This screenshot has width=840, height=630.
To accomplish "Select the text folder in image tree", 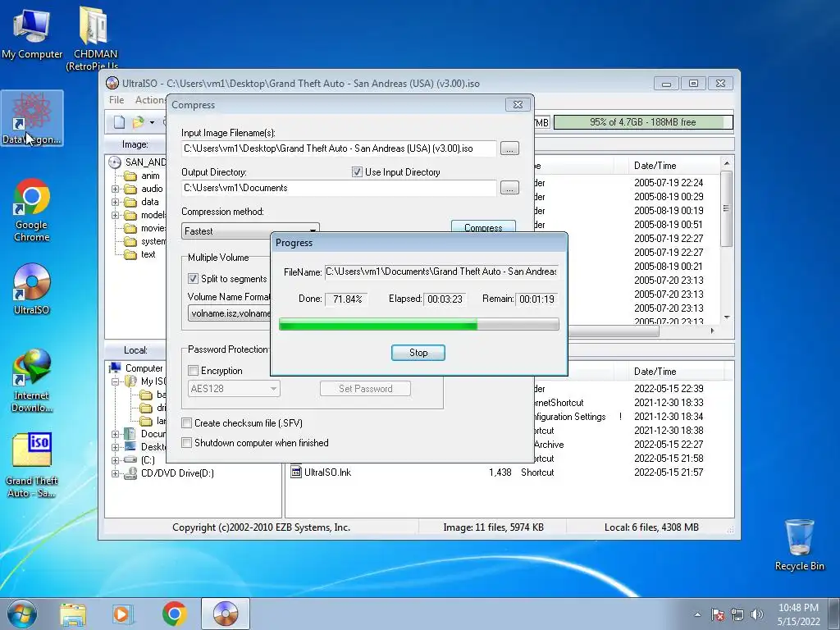I will [x=148, y=254].
